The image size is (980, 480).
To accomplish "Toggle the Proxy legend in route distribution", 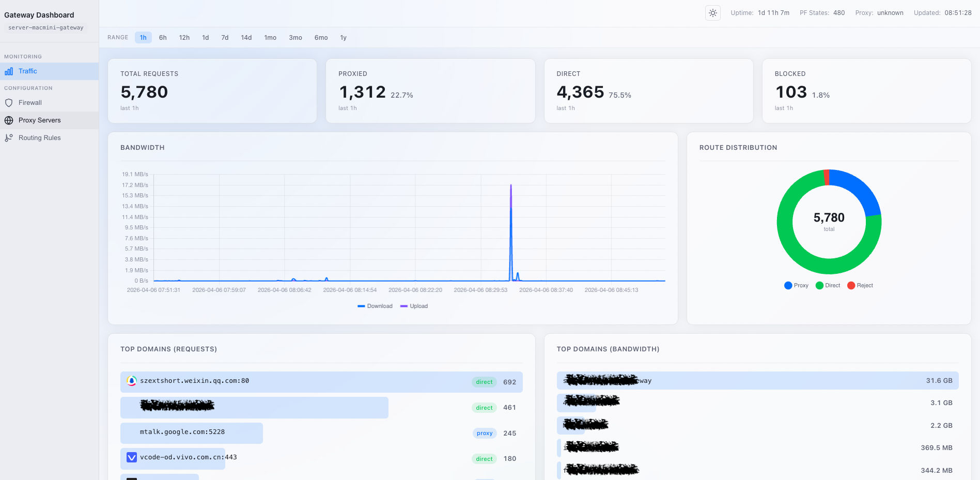I will click(796, 286).
